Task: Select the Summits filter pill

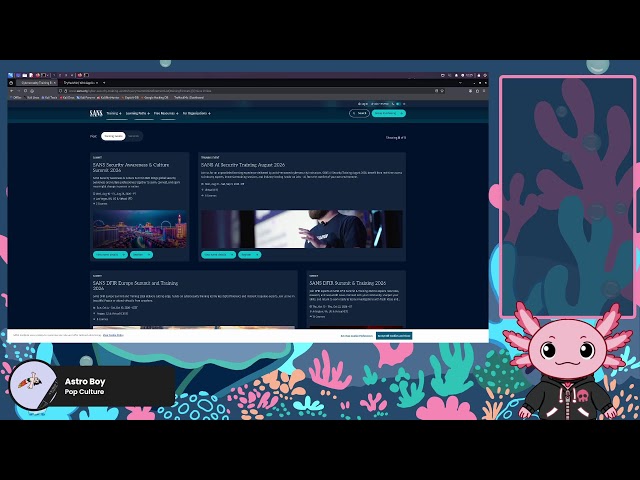Action: pyautogui.click(x=133, y=136)
